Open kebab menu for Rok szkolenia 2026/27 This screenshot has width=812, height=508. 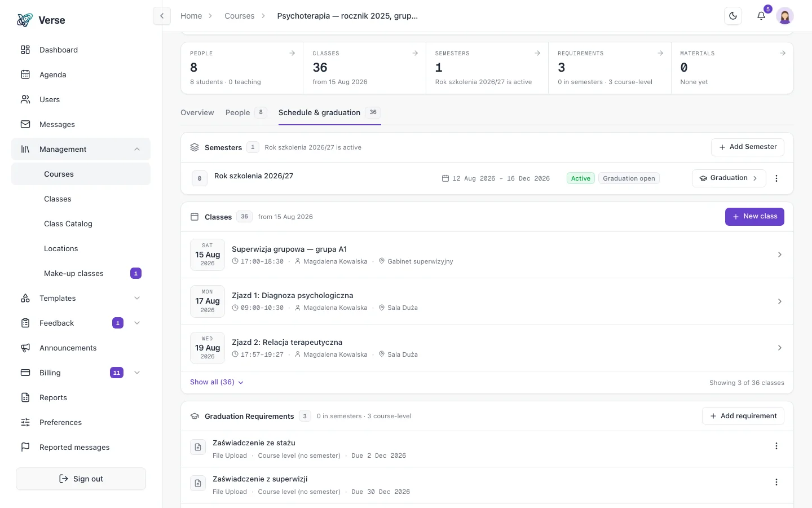tap(776, 178)
